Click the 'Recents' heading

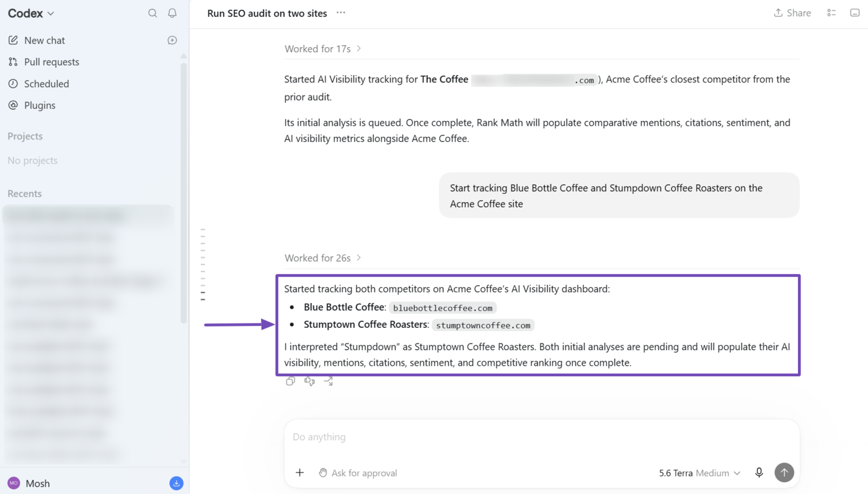click(25, 193)
